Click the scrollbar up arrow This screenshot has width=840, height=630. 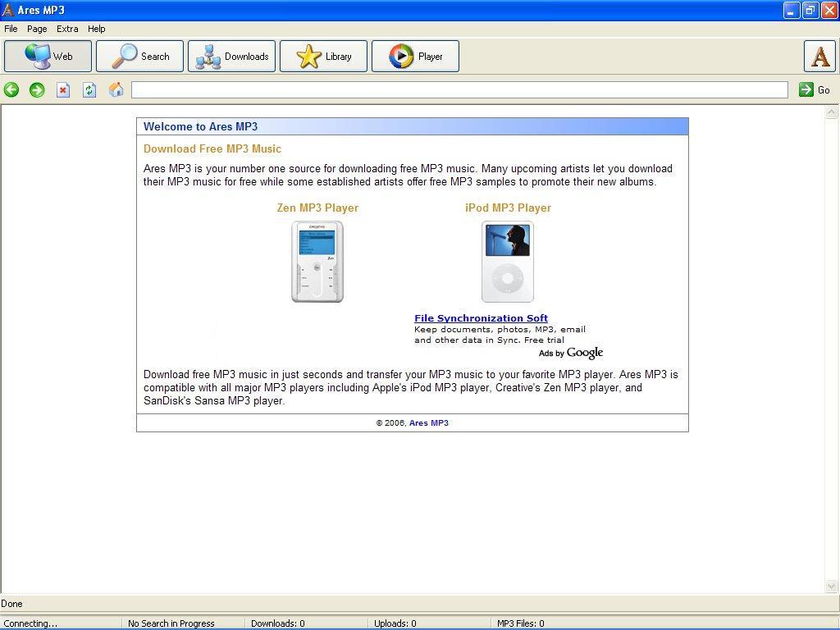[832, 112]
